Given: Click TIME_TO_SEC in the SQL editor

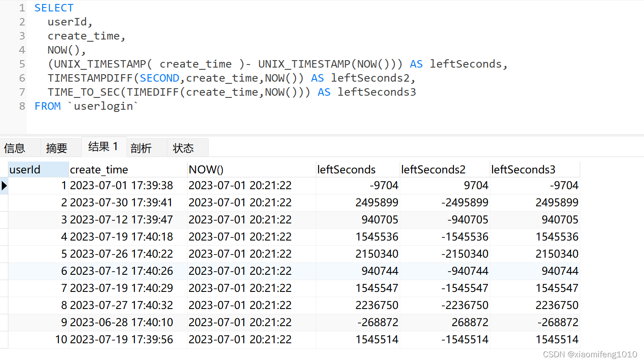Looking at the screenshot, I should (83, 92).
